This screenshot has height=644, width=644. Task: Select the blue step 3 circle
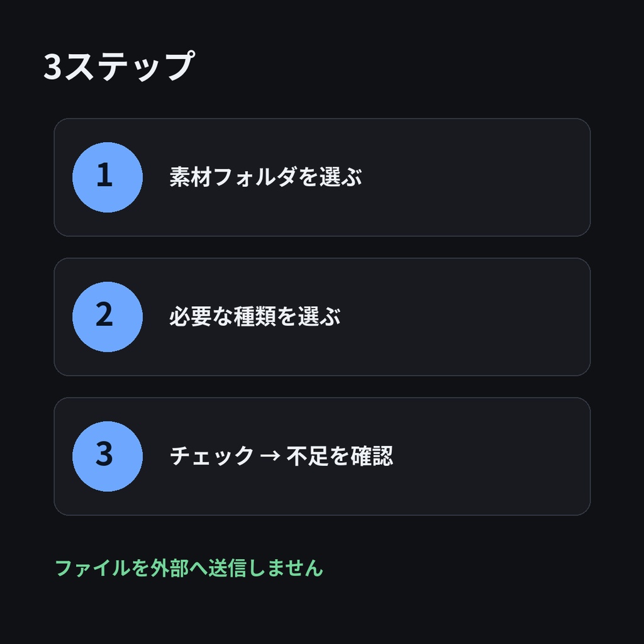[x=108, y=457]
